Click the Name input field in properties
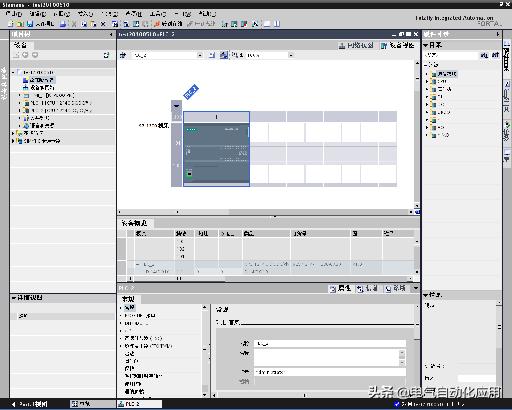The height and width of the screenshot is (410, 512). coord(330,343)
